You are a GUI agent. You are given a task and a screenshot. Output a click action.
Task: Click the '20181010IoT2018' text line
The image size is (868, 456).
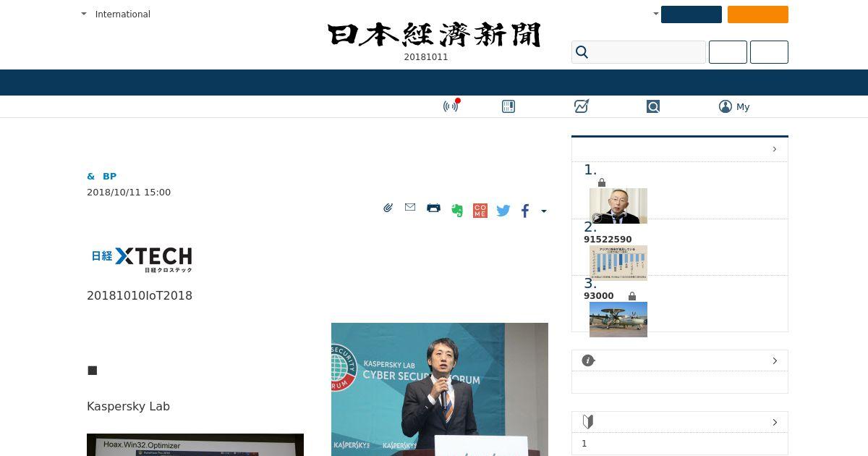[140, 295]
